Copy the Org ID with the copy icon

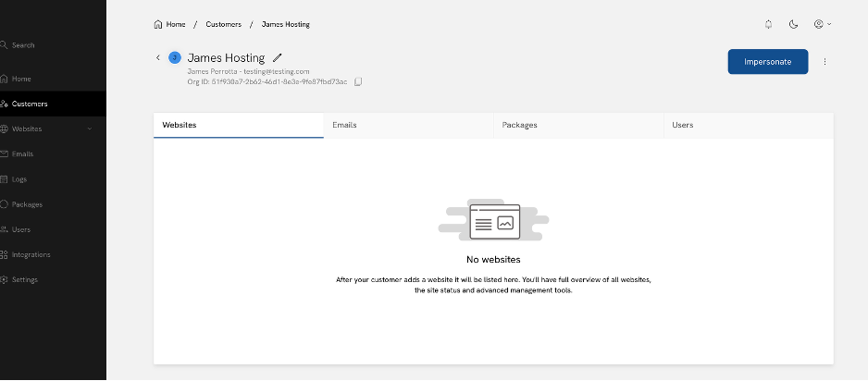click(x=358, y=81)
